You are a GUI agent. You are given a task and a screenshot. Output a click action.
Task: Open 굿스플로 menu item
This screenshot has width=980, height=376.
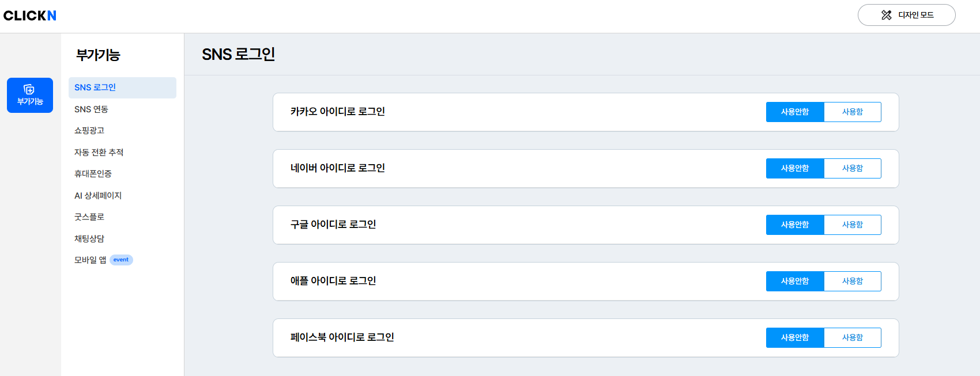(x=89, y=217)
